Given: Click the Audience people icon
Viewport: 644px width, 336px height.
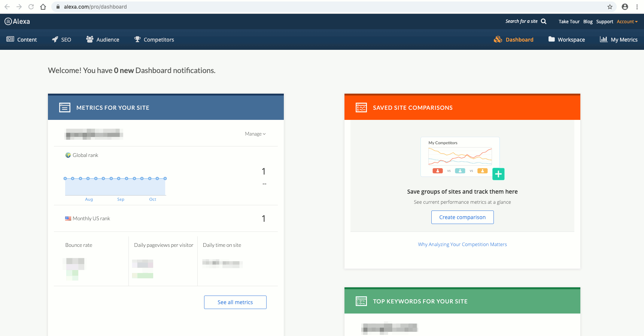Looking at the screenshot, I should click(x=89, y=39).
